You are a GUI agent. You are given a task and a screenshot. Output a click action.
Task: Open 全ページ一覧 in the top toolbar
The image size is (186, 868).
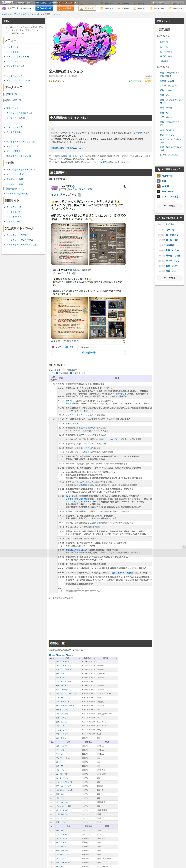[157, 8]
